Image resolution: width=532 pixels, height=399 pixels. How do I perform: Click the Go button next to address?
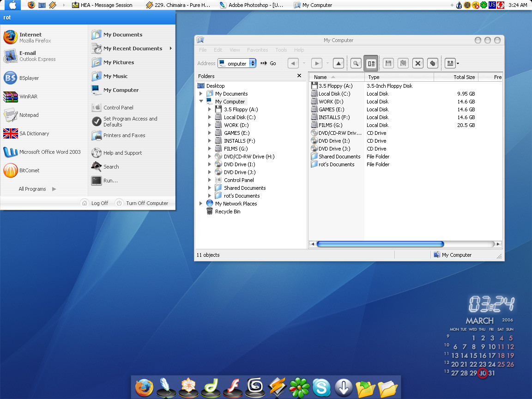(x=268, y=63)
